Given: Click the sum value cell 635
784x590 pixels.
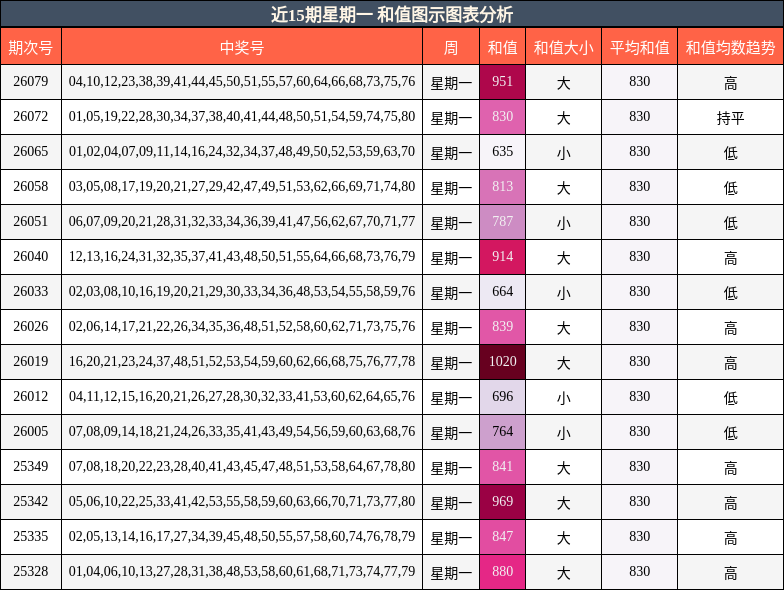Looking at the screenshot, I should [x=502, y=152].
